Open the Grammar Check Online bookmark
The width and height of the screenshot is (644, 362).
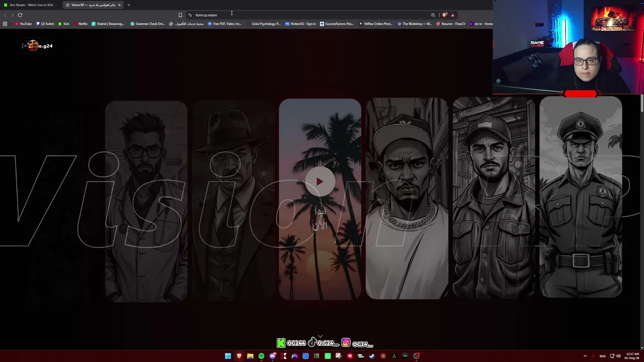point(147,24)
